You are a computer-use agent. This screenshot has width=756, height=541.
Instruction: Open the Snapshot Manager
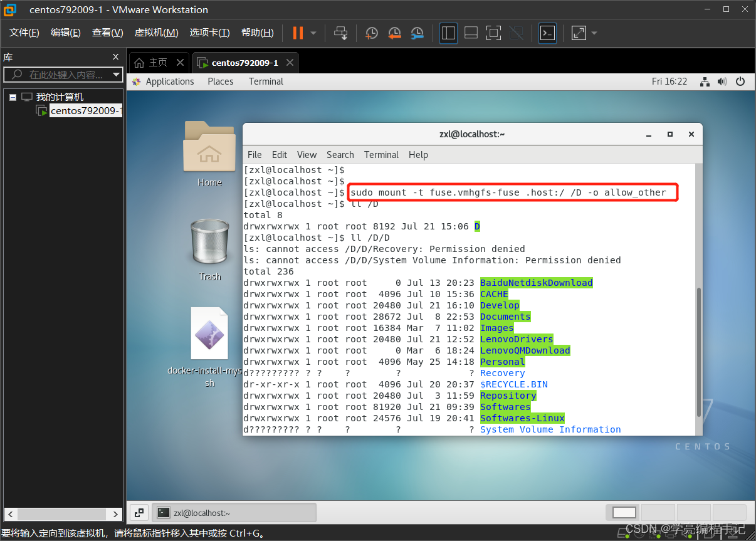417,33
